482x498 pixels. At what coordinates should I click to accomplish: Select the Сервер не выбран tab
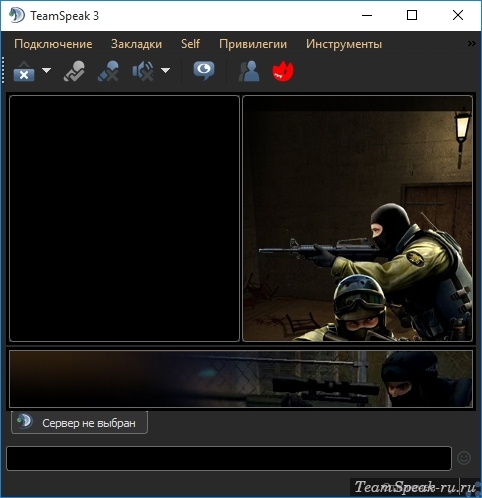click(79, 423)
